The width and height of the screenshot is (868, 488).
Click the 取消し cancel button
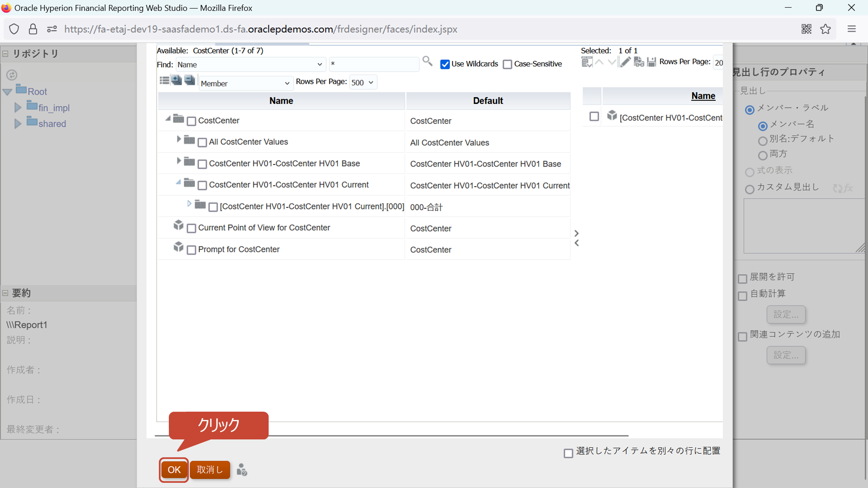pos(210,470)
